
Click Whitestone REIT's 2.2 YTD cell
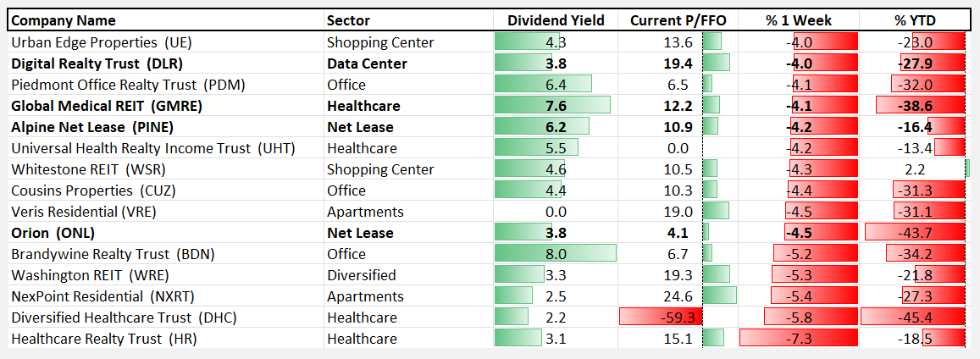pyautogui.click(x=914, y=169)
